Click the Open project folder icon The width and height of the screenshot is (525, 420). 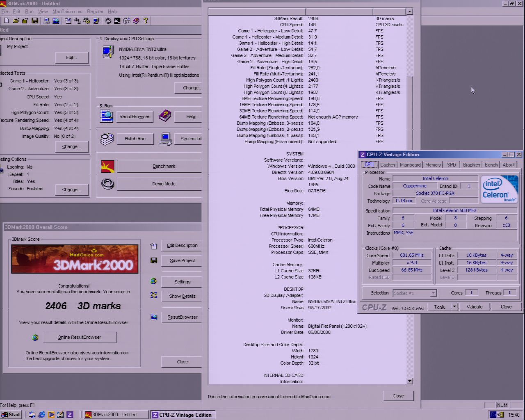[x=16, y=21]
